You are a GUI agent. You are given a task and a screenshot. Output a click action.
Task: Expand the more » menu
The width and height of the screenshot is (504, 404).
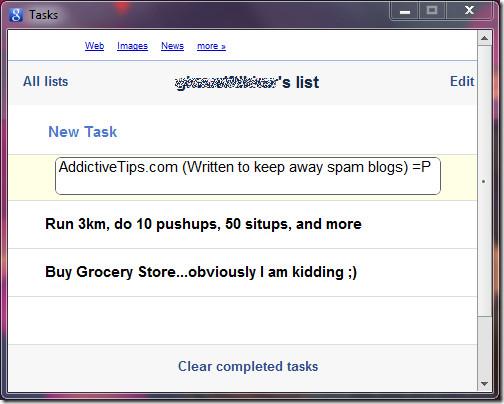(211, 46)
